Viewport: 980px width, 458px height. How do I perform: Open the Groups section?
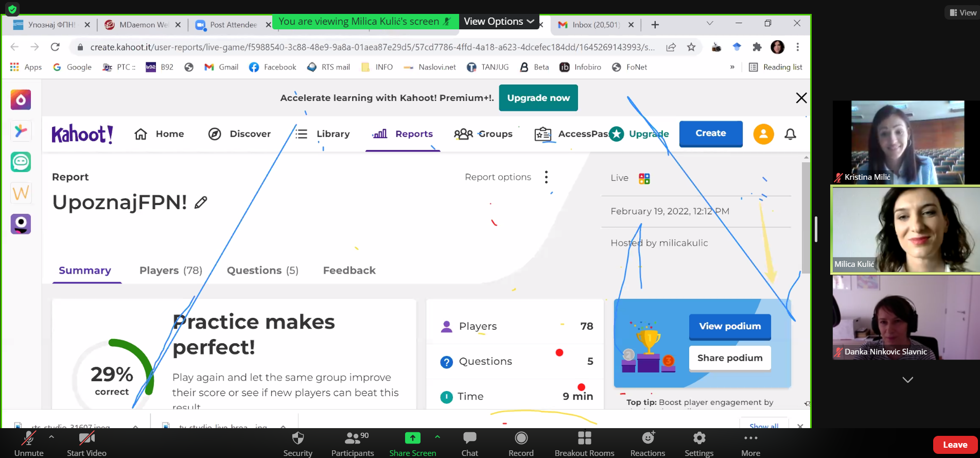coord(483,134)
